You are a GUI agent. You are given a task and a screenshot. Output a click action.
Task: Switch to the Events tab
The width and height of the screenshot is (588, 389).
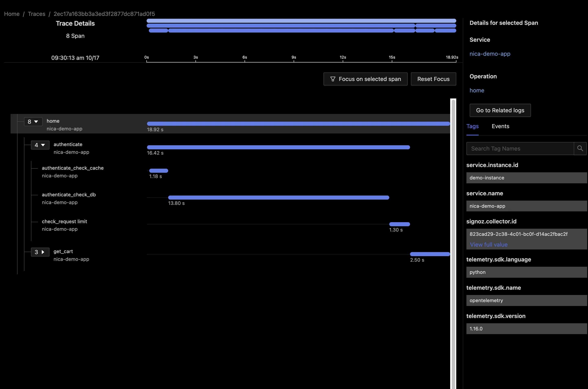pyautogui.click(x=500, y=126)
